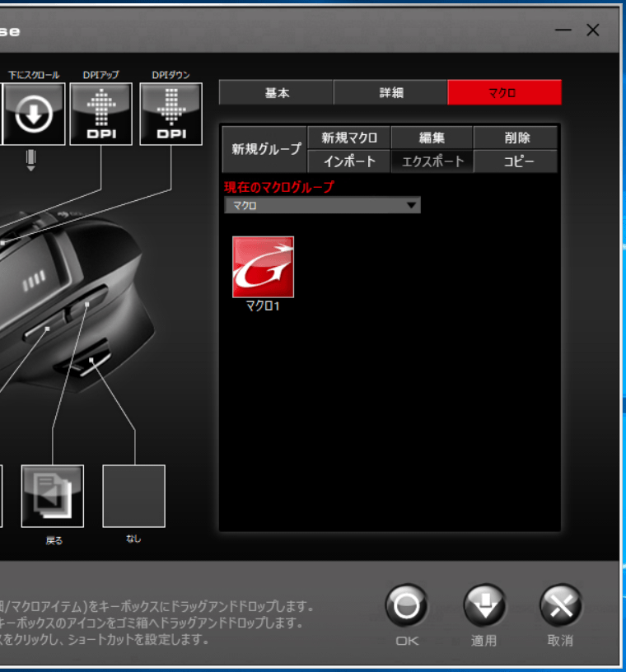Open the マクロ tab
Screen dimensions: 626x672
(x=504, y=92)
